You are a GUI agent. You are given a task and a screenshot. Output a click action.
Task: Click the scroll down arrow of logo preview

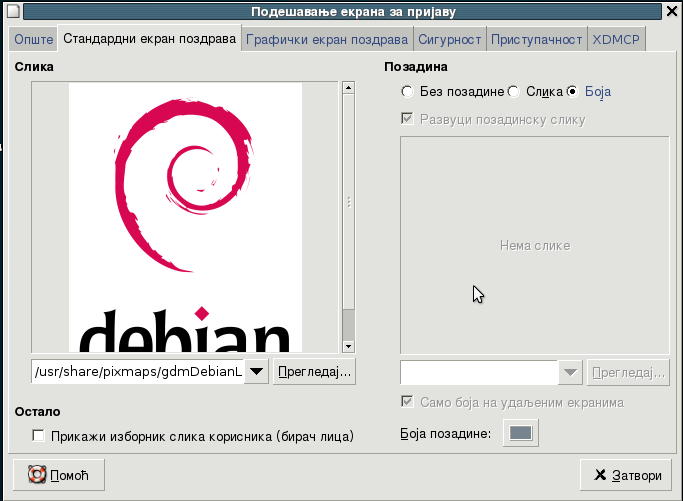point(348,346)
